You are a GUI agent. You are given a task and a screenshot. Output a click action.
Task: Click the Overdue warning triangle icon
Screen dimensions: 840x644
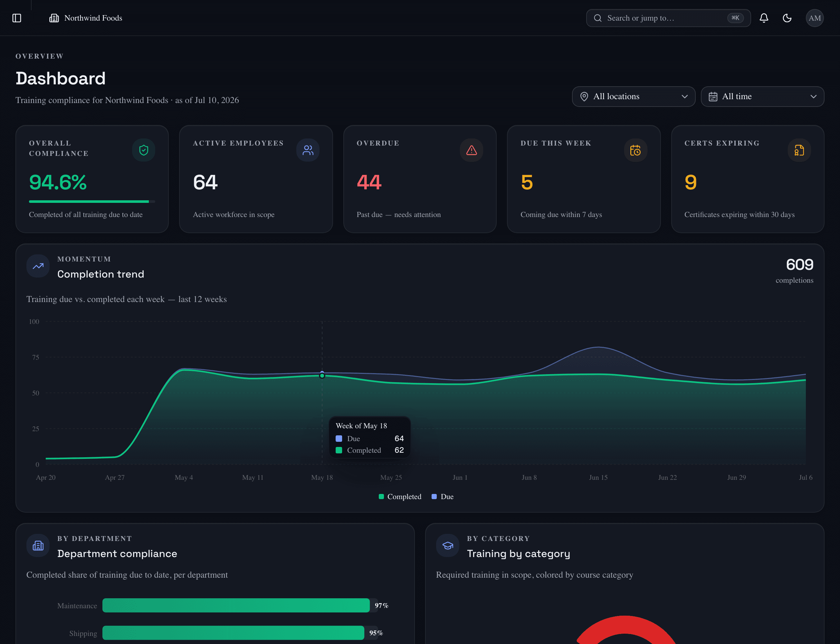click(x=472, y=150)
